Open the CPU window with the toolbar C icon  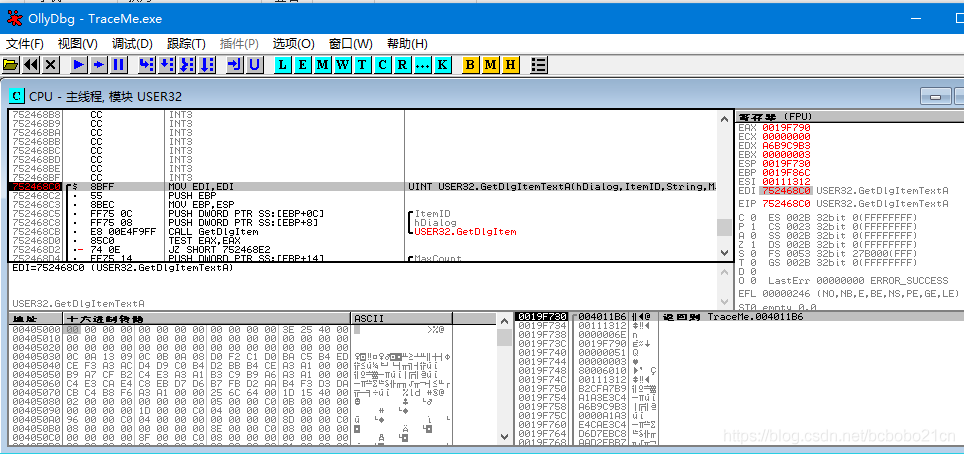[x=382, y=65]
